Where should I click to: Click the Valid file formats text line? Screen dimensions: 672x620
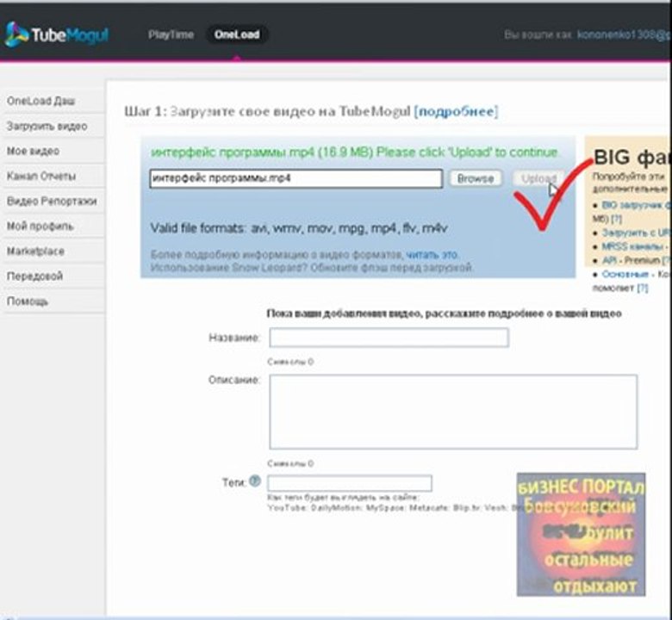[299, 228]
